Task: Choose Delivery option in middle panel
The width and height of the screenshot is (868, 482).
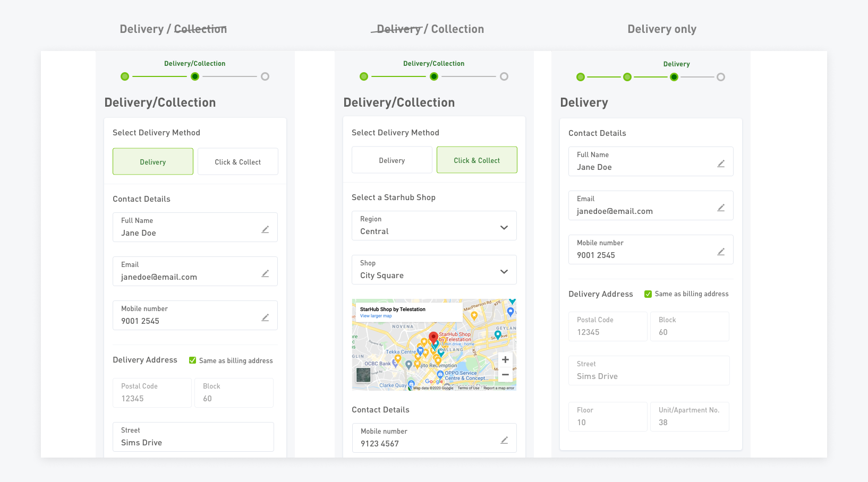Action: click(x=392, y=160)
